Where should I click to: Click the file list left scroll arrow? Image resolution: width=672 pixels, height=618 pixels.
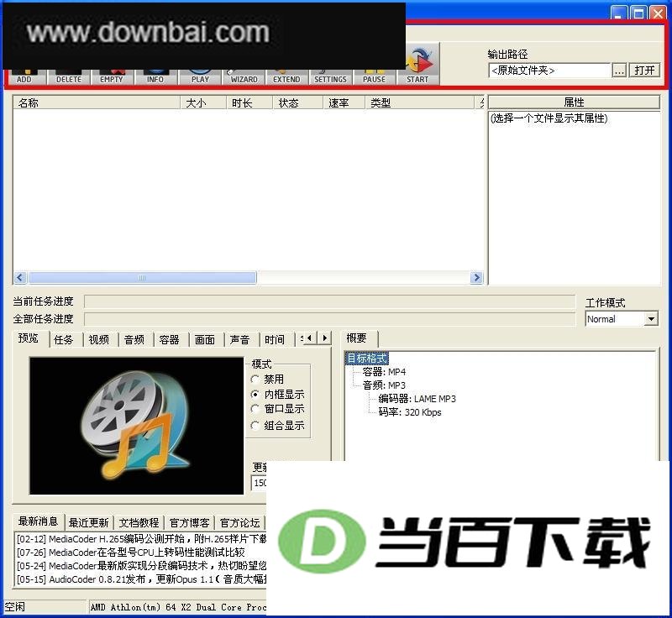20,278
